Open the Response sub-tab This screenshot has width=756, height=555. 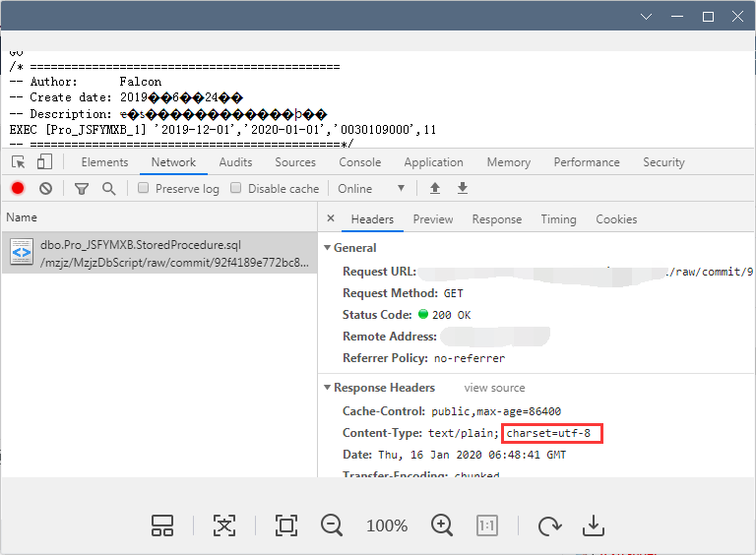[497, 219]
